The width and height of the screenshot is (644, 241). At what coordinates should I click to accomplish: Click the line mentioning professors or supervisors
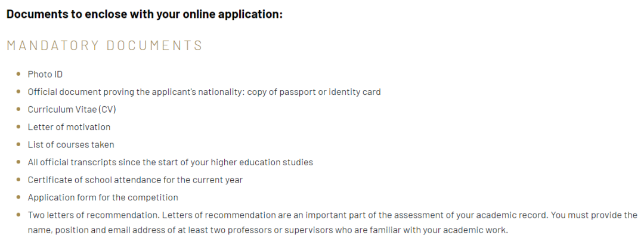pyautogui.click(x=268, y=230)
